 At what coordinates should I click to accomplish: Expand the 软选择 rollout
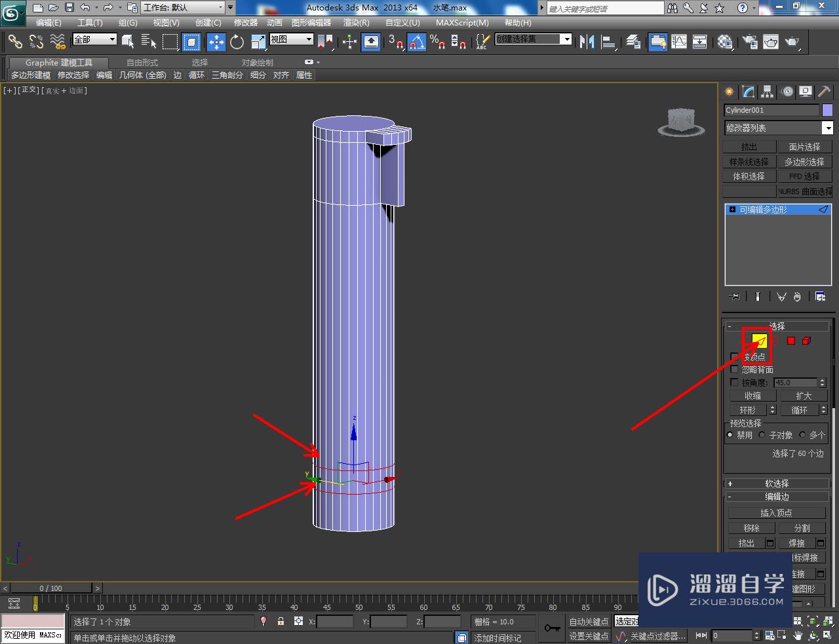[776, 483]
